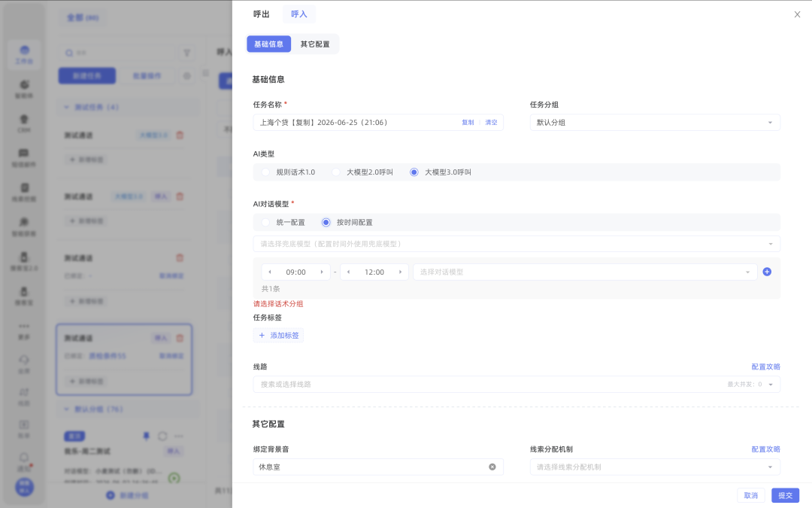Image resolution: width=812 pixels, height=508 pixels.
Task: Close the task dialog with the X icon
Action: tap(797, 14)
